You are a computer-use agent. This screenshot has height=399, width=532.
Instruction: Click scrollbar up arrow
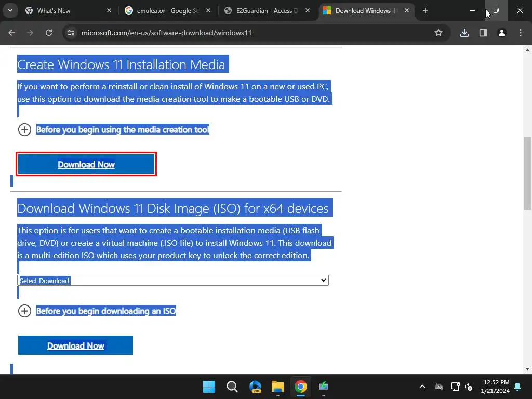coord(527,50)
